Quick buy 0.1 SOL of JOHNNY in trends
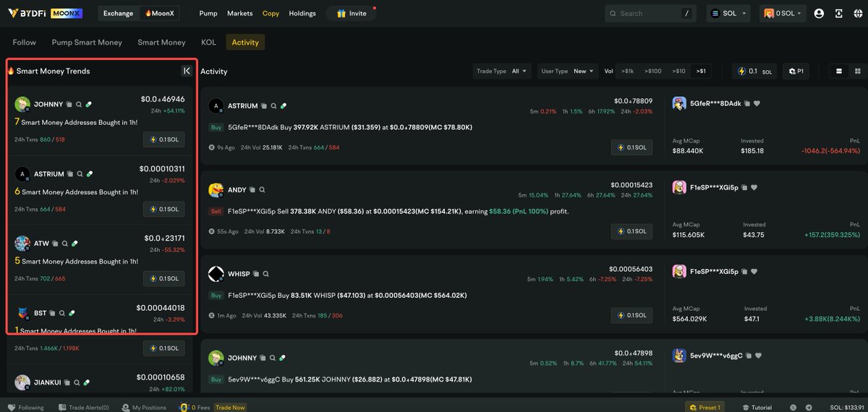The height and width of the screenshot is (412, 868). (163, 140)
